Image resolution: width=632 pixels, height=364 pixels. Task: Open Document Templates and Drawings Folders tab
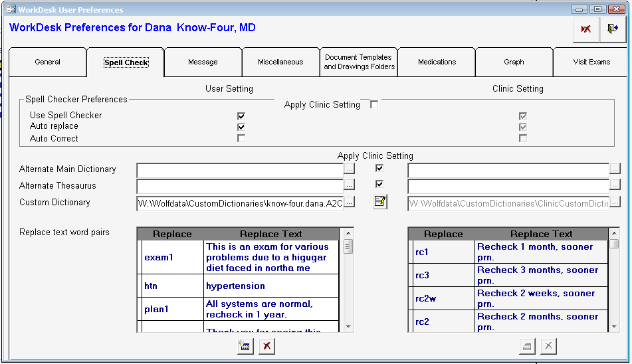point(359,62)
